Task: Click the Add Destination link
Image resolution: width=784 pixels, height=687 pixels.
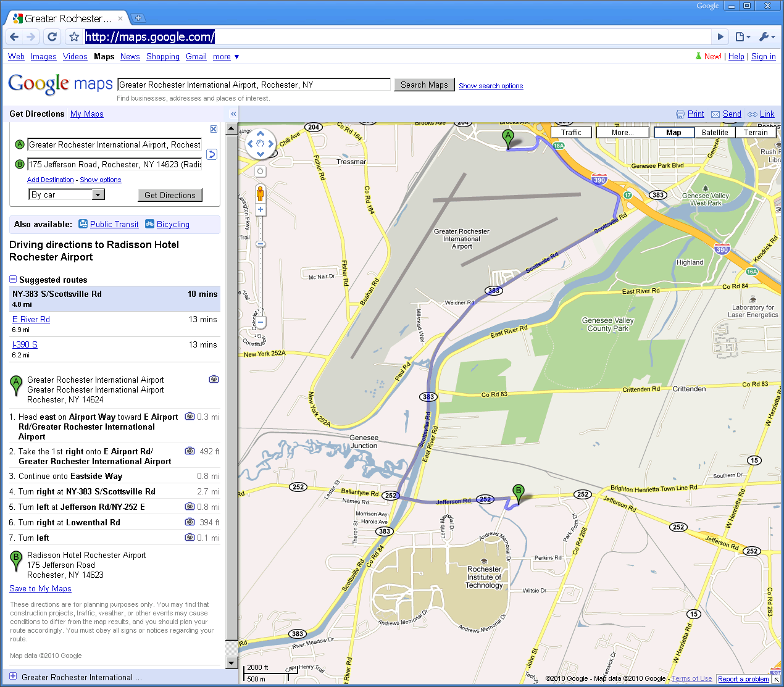Action: pos(51,180)
